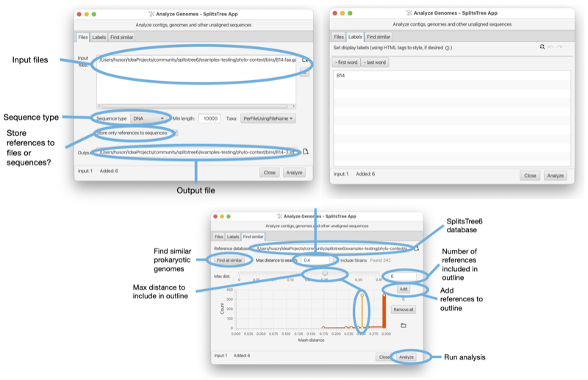Click Analyze button in Labels window
Image resolution: width=588 pixels, height=380 pixels.
click(x=555, y=176)
